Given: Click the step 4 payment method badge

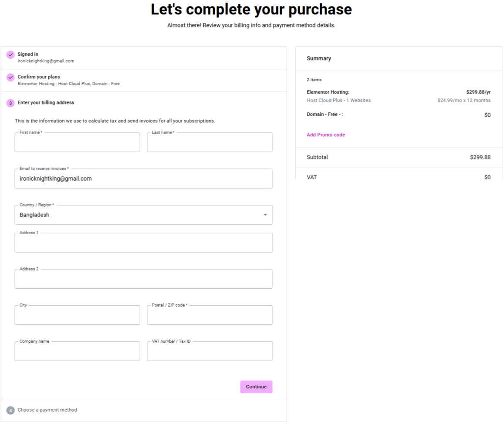Looking at the screenshot, I should click(10, 410).
